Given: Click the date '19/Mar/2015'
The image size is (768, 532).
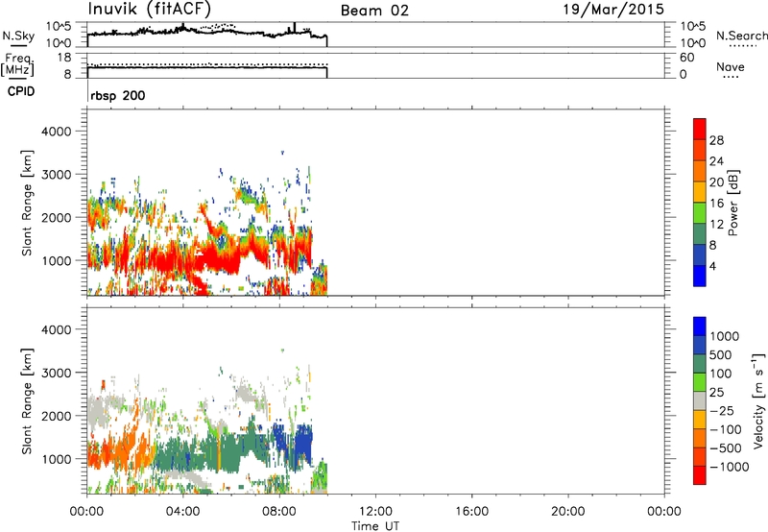Looking at the screenshot, I should point(613,10).
